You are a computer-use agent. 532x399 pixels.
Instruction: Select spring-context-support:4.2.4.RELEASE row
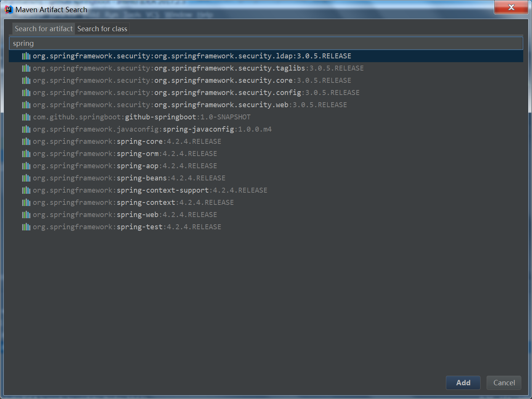(x=266, y=190)
